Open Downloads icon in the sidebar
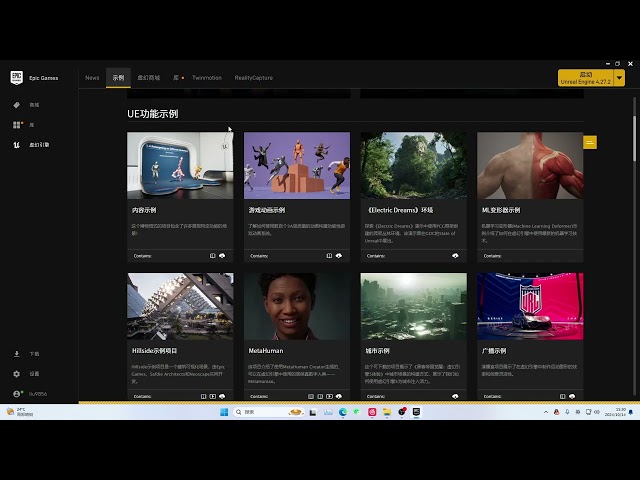This screenshot has height=480, width=640. (17, 354)
